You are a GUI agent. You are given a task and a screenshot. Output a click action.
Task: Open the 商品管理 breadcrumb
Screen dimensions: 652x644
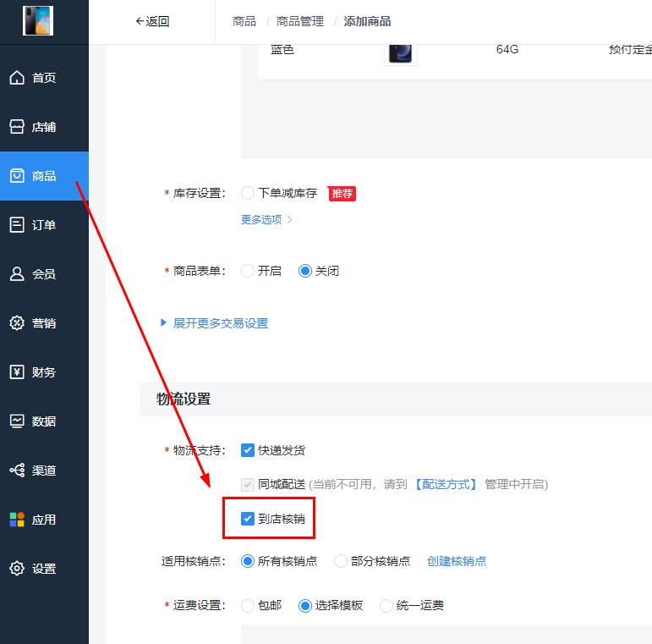300,21
